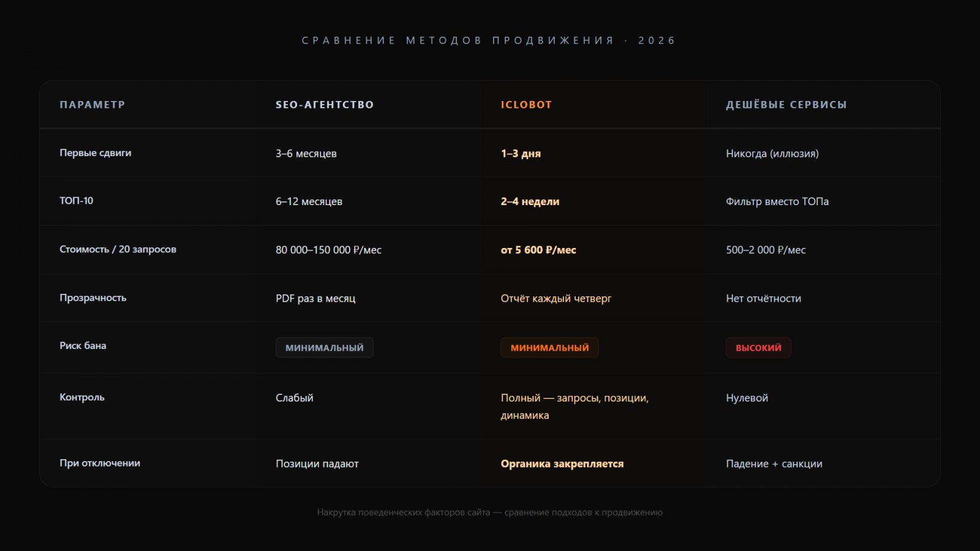
Task: Click the 'Падение + санкции' cell
Action: [774, 464]
